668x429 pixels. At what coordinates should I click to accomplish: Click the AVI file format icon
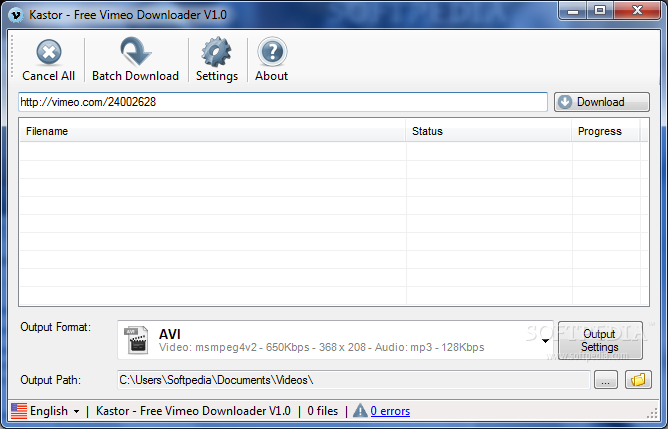pos(136,340)
